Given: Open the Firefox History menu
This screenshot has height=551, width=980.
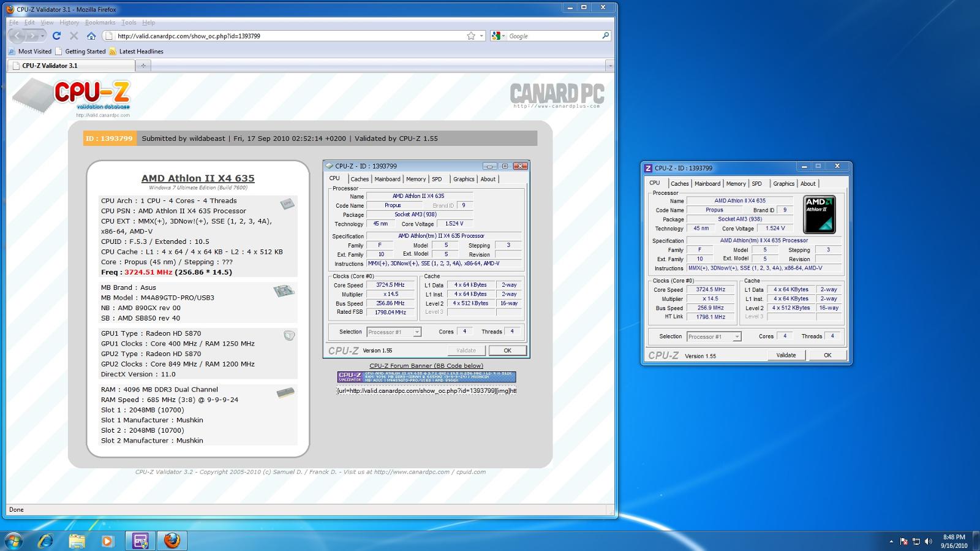Looking at the screenshot, I should (69, 22).
